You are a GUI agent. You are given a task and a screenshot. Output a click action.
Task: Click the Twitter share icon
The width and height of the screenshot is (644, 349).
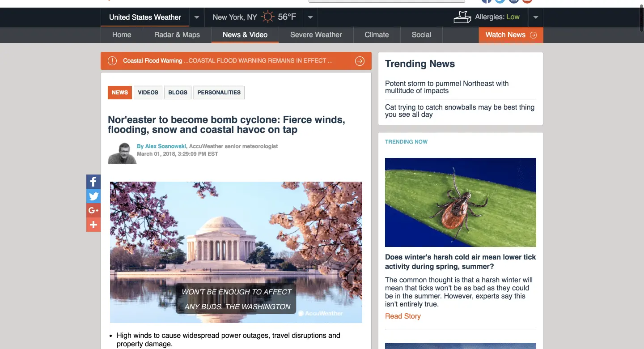tap(93, 196)
